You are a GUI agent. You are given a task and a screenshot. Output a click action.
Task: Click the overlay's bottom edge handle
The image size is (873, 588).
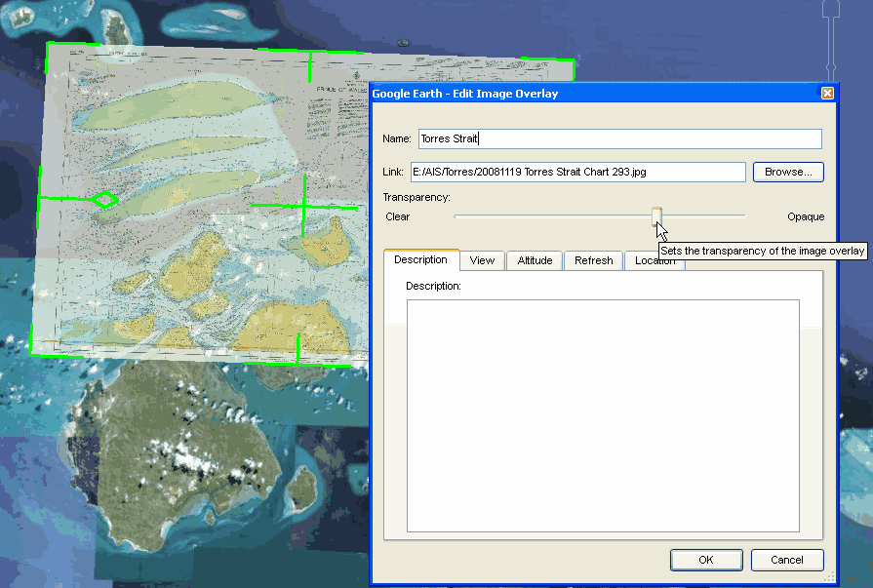click(x=298, y=350)
